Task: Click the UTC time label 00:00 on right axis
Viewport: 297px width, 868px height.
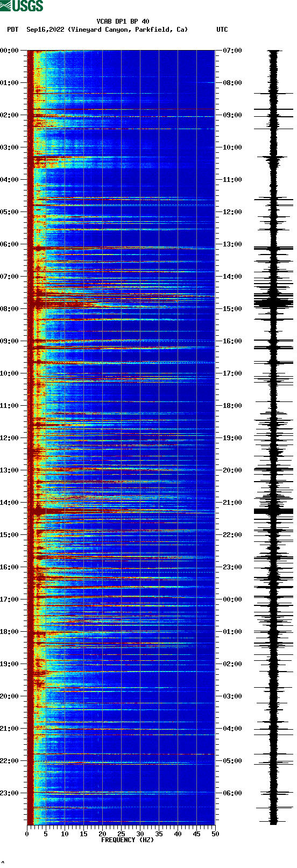Action: point(232,599)
